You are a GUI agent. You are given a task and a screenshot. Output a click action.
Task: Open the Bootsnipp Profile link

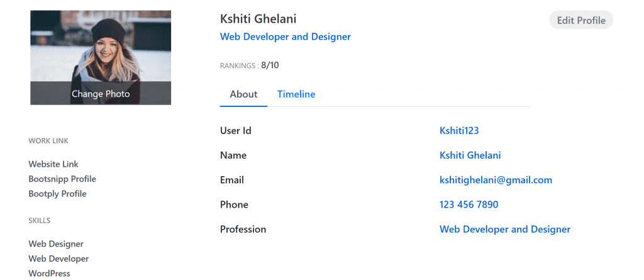click(x=62, y=179)
